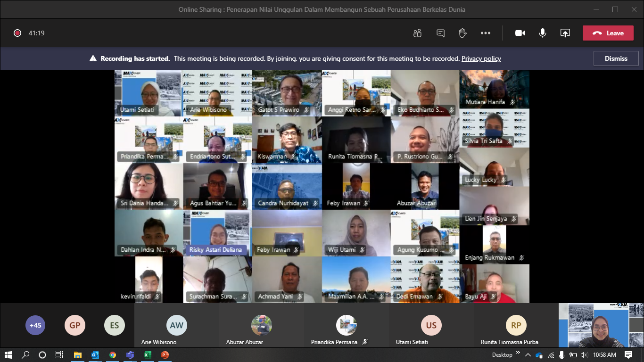644x362 pixels.
Task: Select Abuzar Abuzar's photo avatar in bottom strip
Action: pyautogui.click(x=262, y=325)
